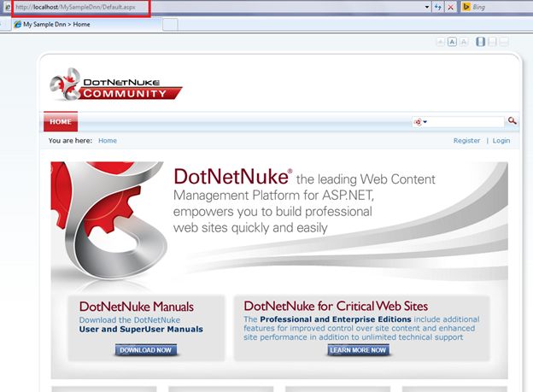Follow the Home breadcrumb link
The image size is (533, 392).
point(108,140)
